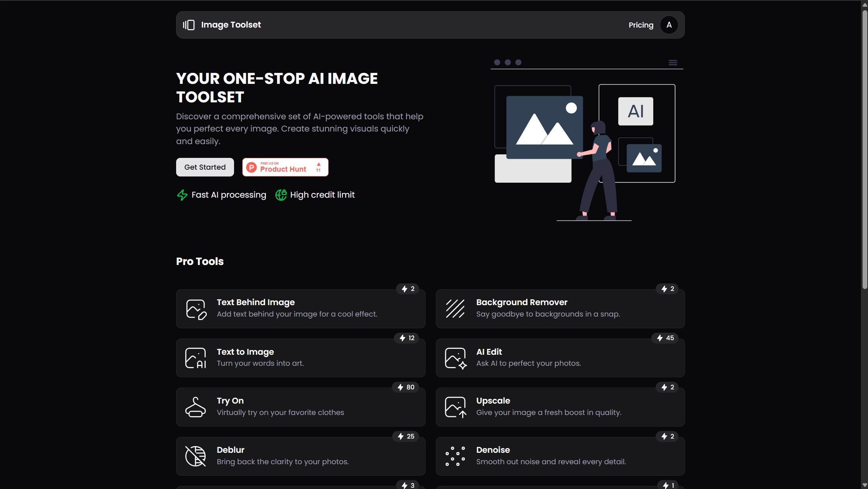Click 'Bring back the clarity to your photos.'
Viewport: 868px width, 489px height.
[283, 462]
